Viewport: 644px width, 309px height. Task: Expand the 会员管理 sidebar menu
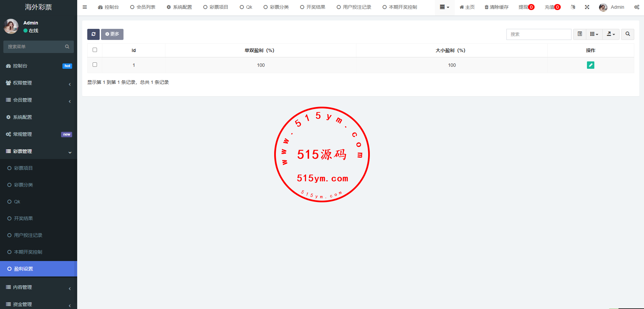[38, 100]
